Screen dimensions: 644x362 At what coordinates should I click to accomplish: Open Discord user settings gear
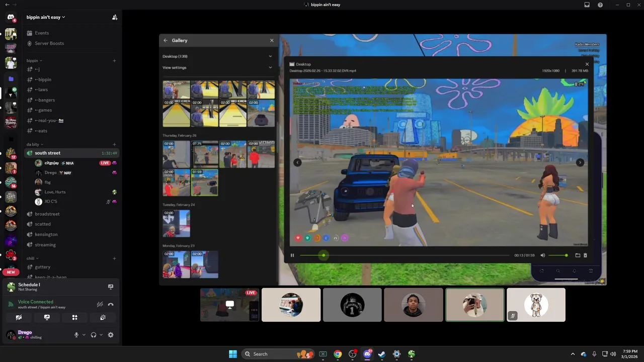111,335
